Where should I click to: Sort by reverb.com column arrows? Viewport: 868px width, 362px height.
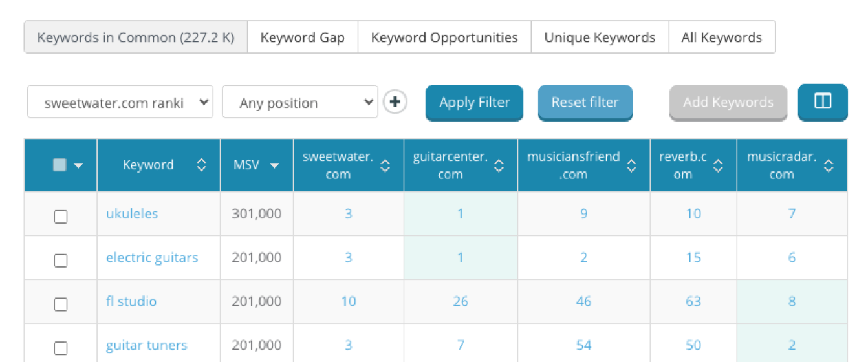pos(718,165)
